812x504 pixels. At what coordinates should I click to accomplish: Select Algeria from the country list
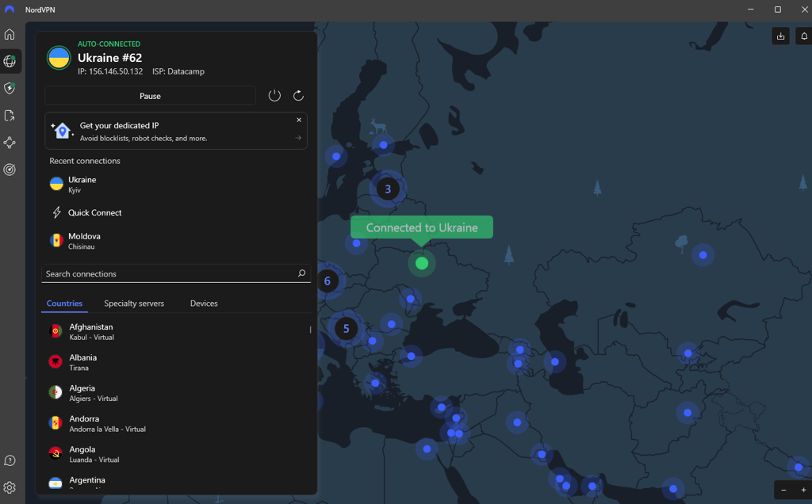click(x=176, y=393)
